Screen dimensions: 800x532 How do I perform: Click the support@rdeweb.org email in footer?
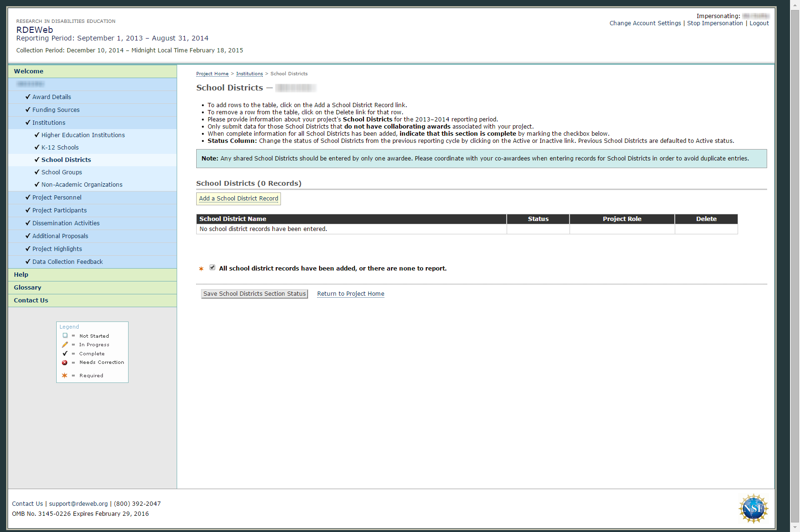(x=79, y=504)
